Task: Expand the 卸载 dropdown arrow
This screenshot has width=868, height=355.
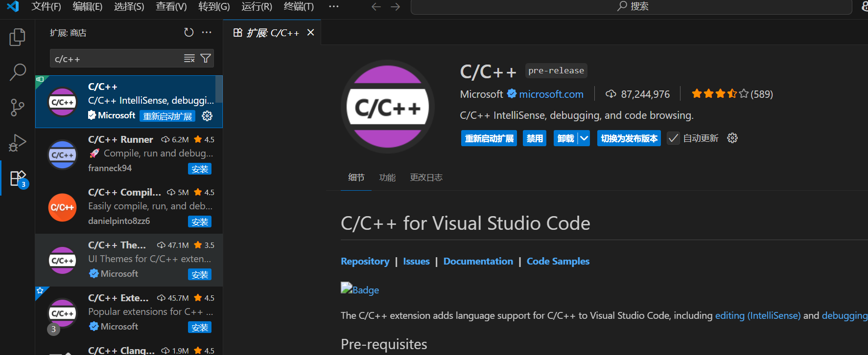Action: tap(584, 138)
